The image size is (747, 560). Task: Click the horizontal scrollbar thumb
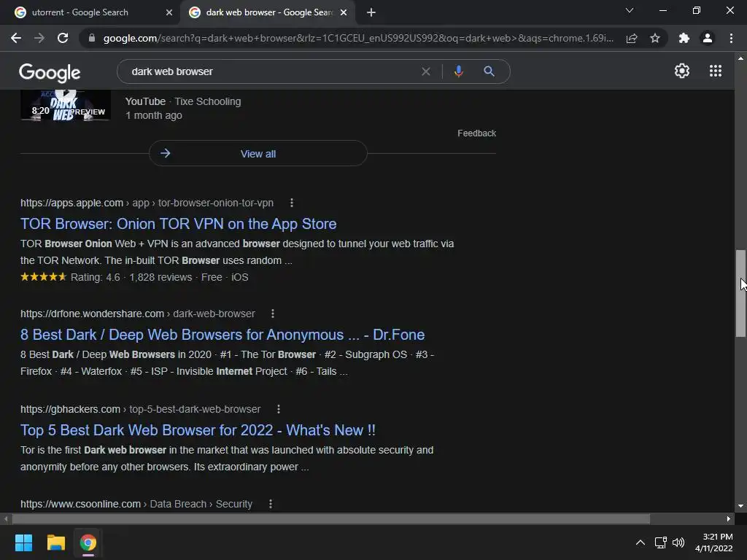click(331, 518)
